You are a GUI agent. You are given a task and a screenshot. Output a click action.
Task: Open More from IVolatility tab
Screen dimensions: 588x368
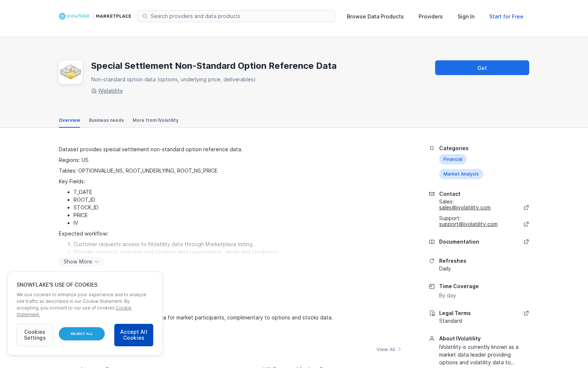(155, 120)
